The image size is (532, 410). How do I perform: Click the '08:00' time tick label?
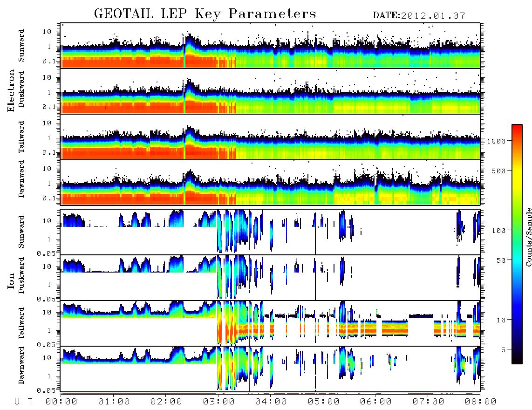click(481, 402)
